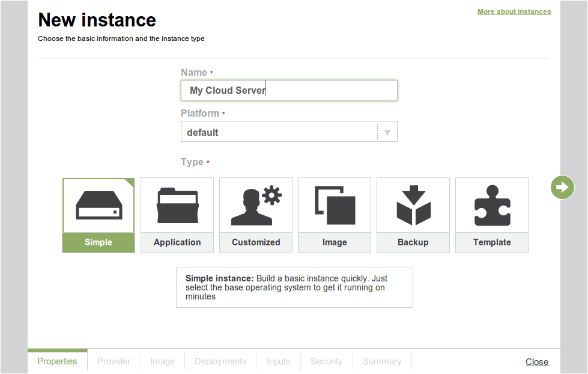Select the Inputs tab
The width and height of the screenshot is (588, 374).
(278, 361)
